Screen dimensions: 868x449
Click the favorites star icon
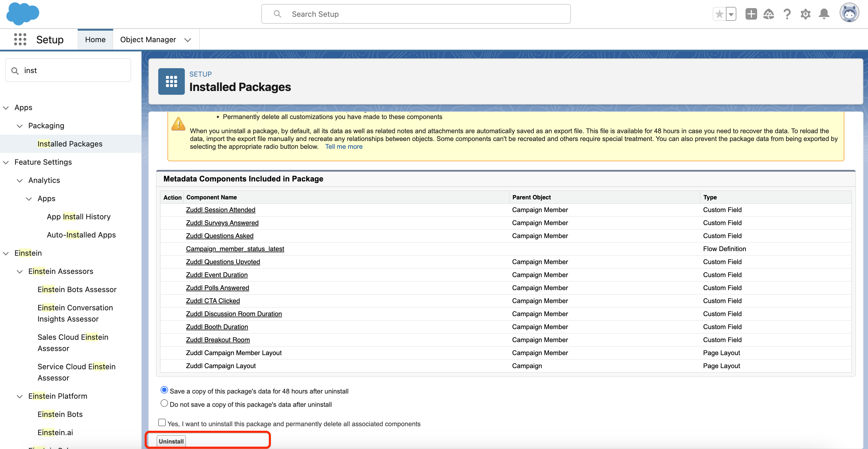coord(719,14)
